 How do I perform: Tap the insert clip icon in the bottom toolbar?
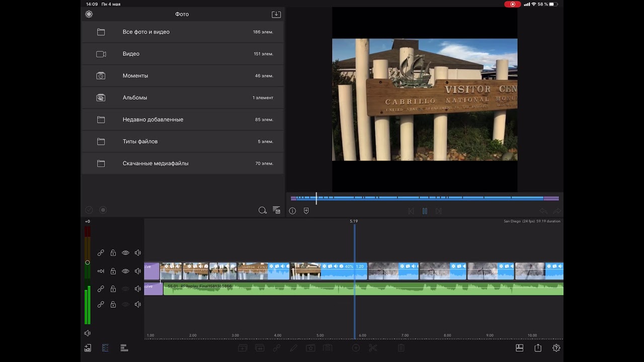pyautogui.click(x=243, y=348)
